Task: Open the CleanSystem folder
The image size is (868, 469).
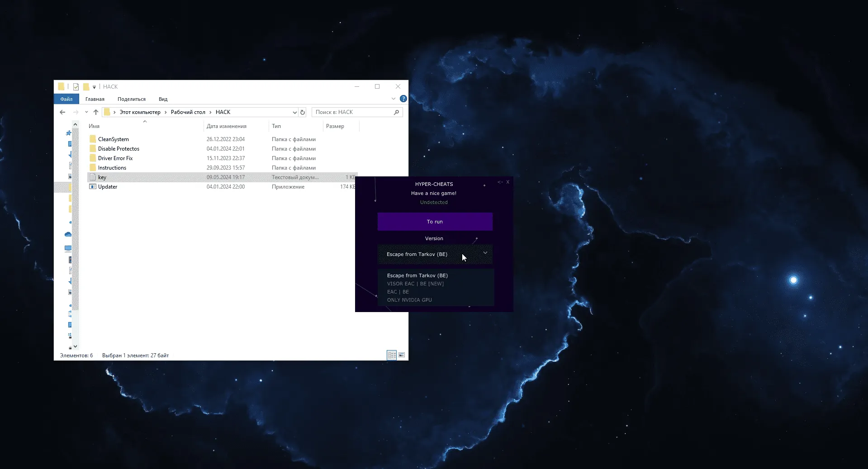Action: pyautogui.click(x=113, y=139)
